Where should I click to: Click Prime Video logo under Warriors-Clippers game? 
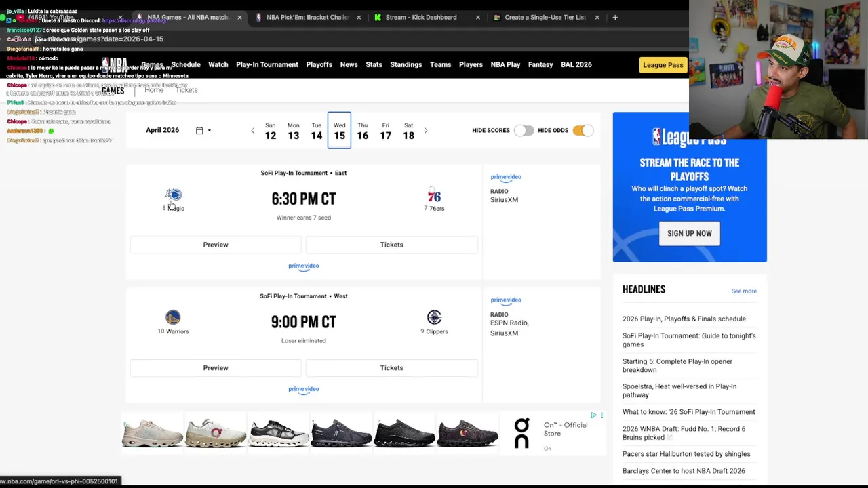tap(303, 390)
